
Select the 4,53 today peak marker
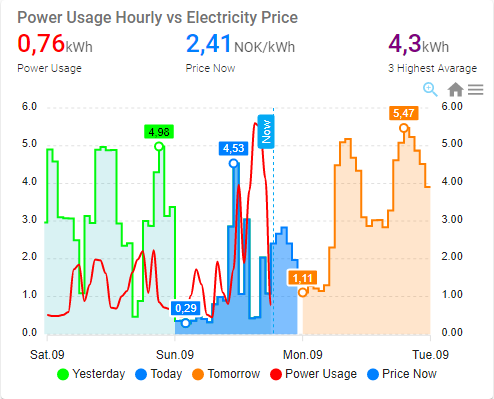click(x=234, y=163)
